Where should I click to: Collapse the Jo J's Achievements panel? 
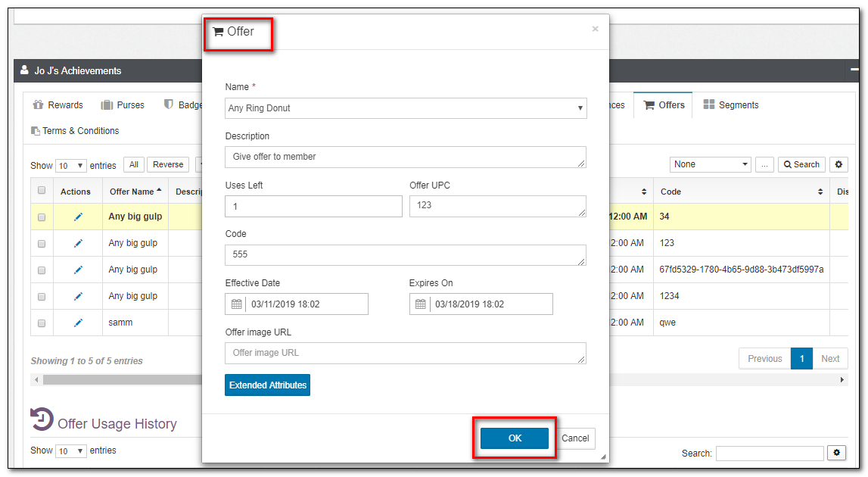click(854, 70)
